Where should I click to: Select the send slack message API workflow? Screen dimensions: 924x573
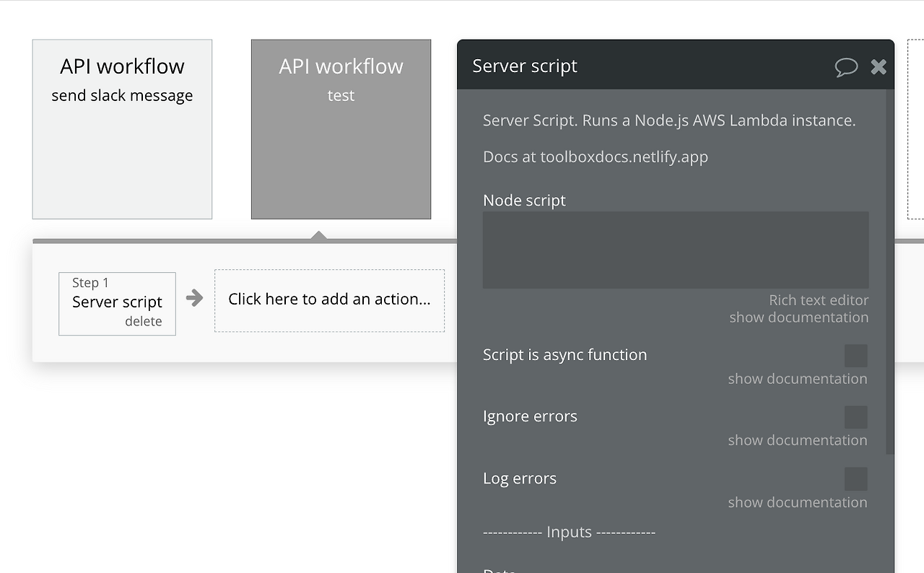point(122,129)
